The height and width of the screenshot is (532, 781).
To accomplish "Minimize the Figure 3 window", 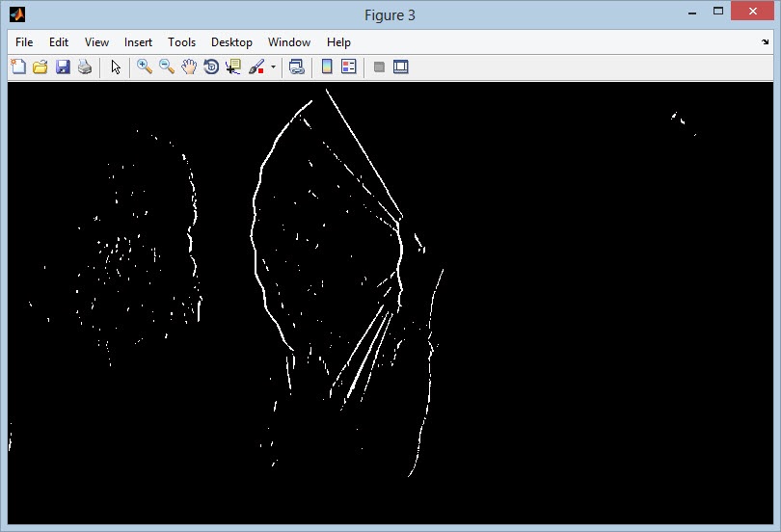I will 692,12.
